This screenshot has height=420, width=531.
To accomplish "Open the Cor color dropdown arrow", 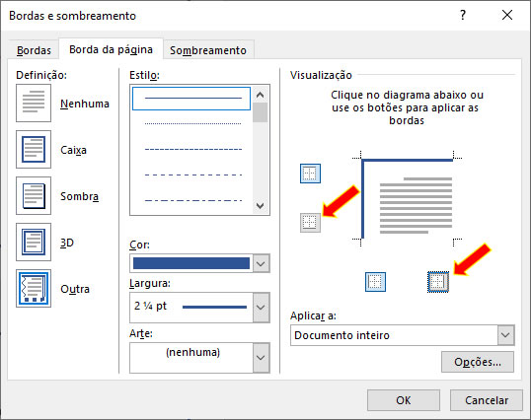I will [262, 263].
